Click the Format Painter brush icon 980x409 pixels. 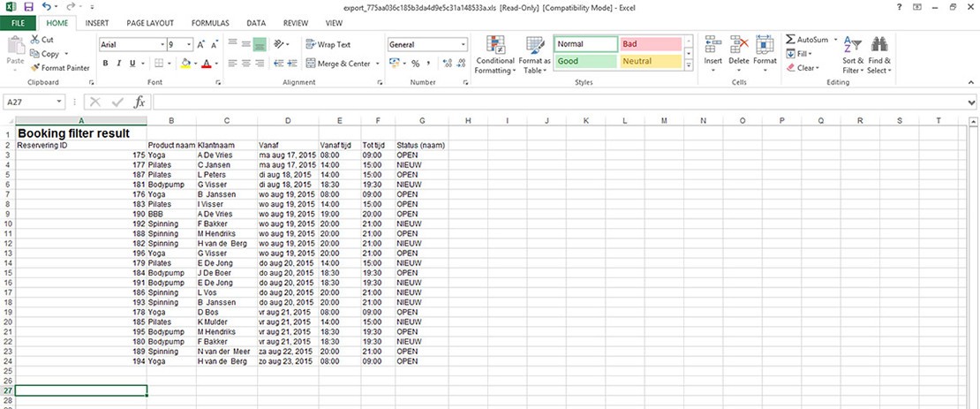pos(35,68)
